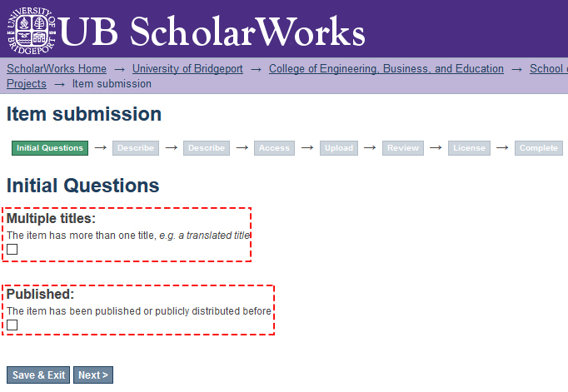Click the University of Bridgeport seal logo
Screen dimensions: 568x392
click(x=32, y=31)
